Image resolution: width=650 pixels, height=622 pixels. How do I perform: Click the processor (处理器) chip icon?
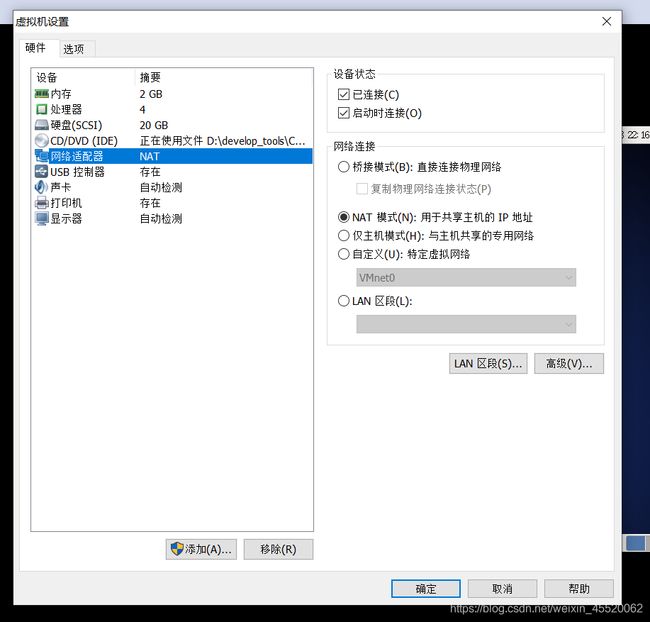click(x=41, y=109)
